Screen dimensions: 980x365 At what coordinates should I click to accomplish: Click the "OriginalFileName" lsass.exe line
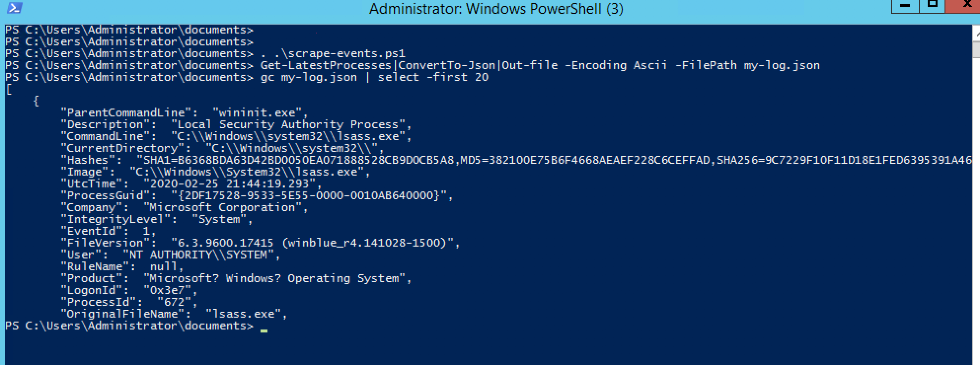[x=174, y=314]
